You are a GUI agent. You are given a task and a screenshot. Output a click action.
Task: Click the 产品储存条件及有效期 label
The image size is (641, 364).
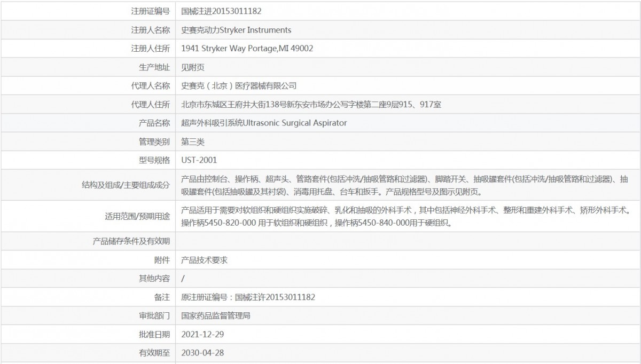coord(131,242)
